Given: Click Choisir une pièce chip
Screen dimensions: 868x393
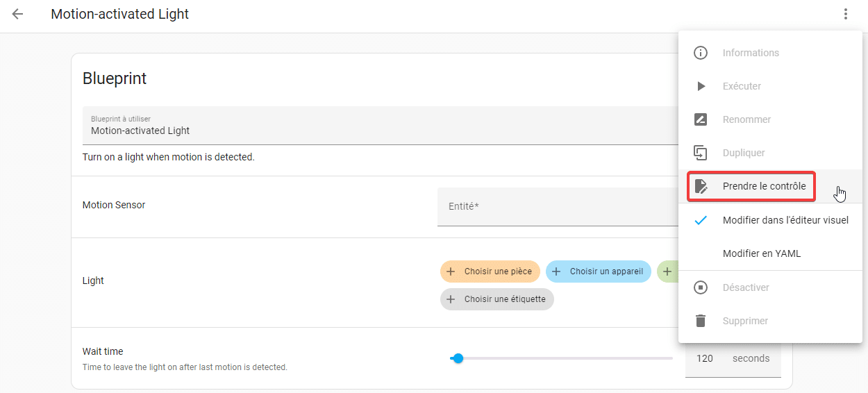Looking at the screenshot, I should tap(490, 271).
